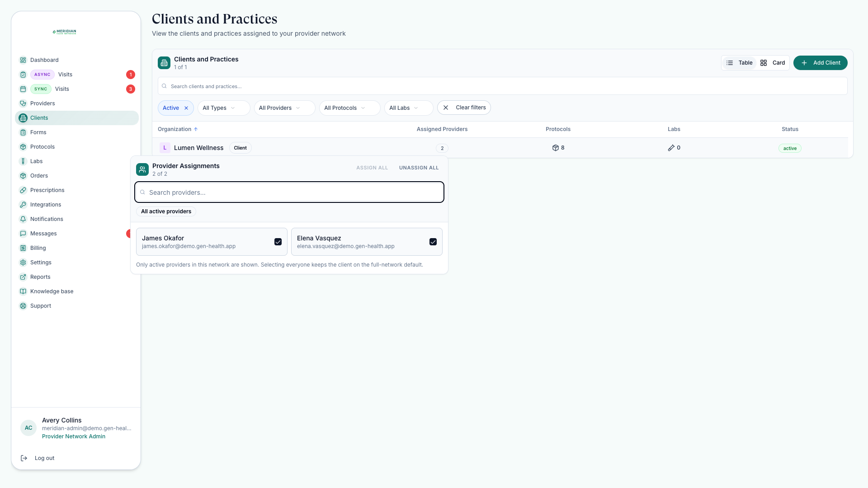Select the All active providers chip
Screen dimensions: 868x488
[166, 211]
